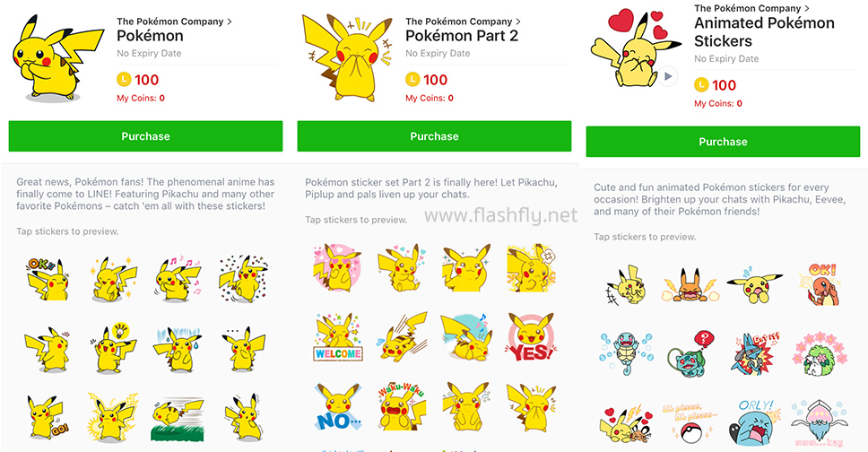
Task: Preview the YES! Pikachu sticker
Action: pos(530,337)
